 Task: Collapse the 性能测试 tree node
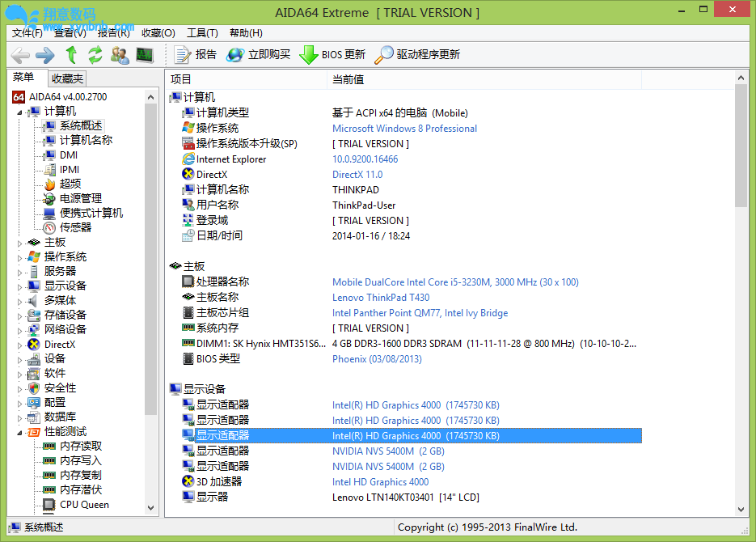point(20,432)
